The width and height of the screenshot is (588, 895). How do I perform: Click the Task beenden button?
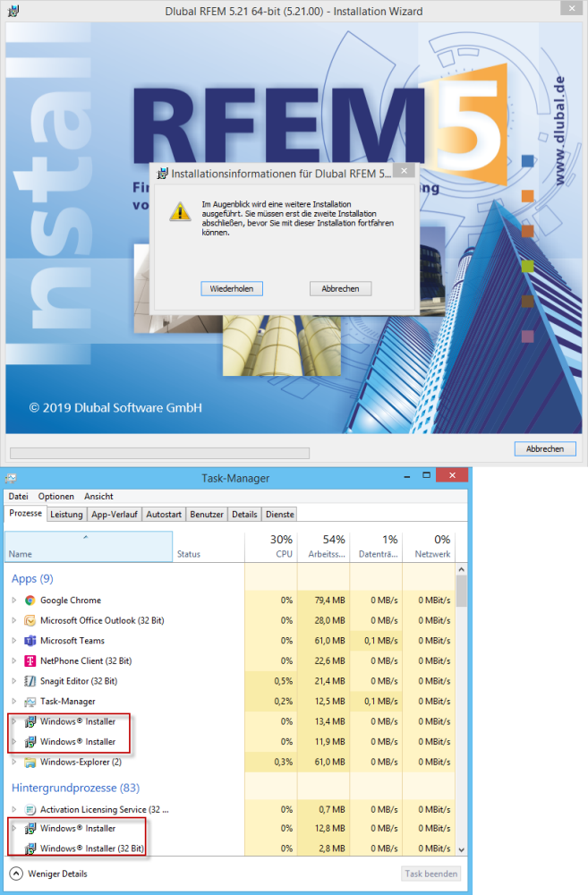(431, 874)
